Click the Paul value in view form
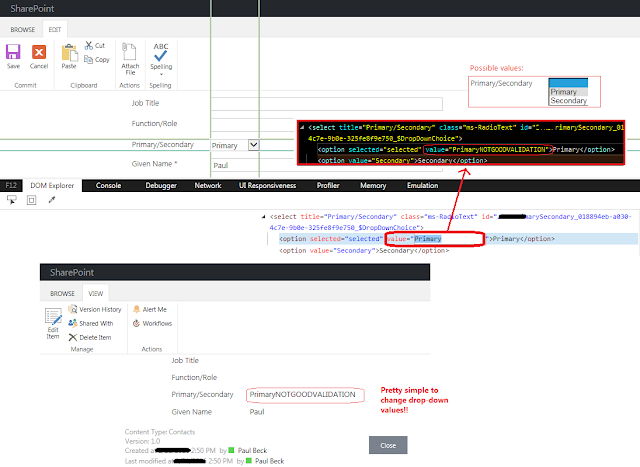The height and width of the screenshot is (467, 640). (x=257, y=412)
